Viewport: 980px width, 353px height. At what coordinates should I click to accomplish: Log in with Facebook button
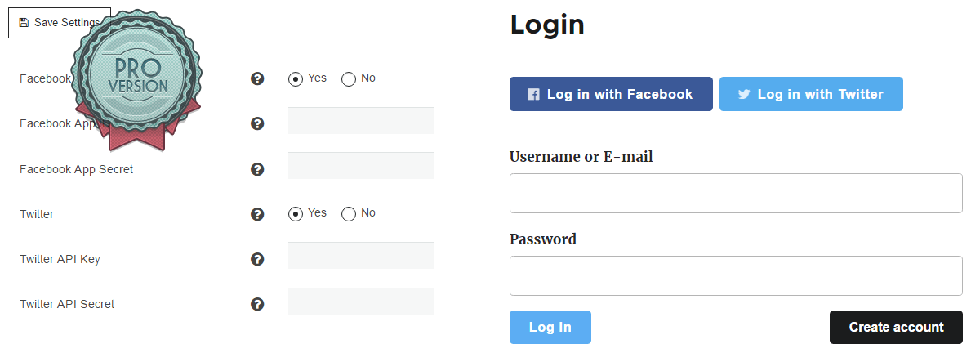point(611,94)
